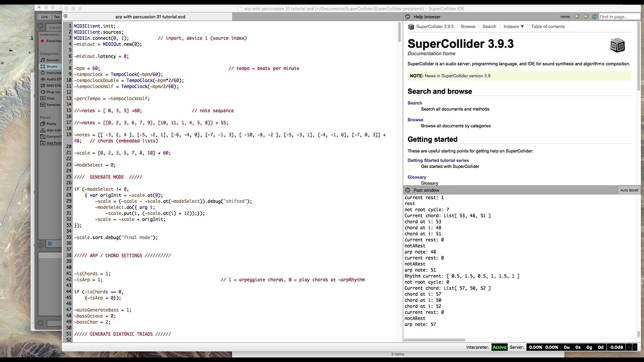
Task: Click the '~modeSelect = 0;' code line
Action: pos(95,165)
